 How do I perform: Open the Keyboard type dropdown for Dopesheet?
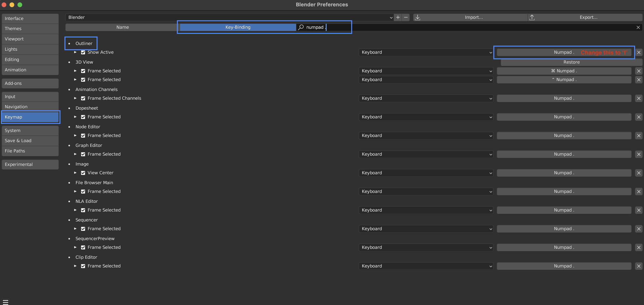tap(426, 117)
